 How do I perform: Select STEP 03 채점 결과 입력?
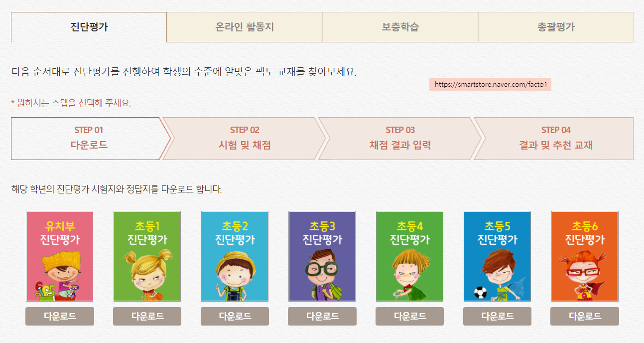tap(400, 139)
